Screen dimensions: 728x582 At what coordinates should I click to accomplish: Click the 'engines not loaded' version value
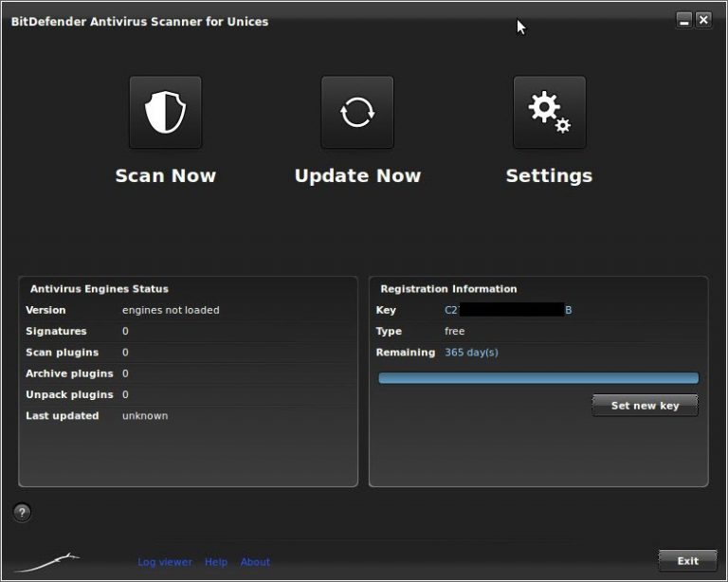click(x=171, y=310)
